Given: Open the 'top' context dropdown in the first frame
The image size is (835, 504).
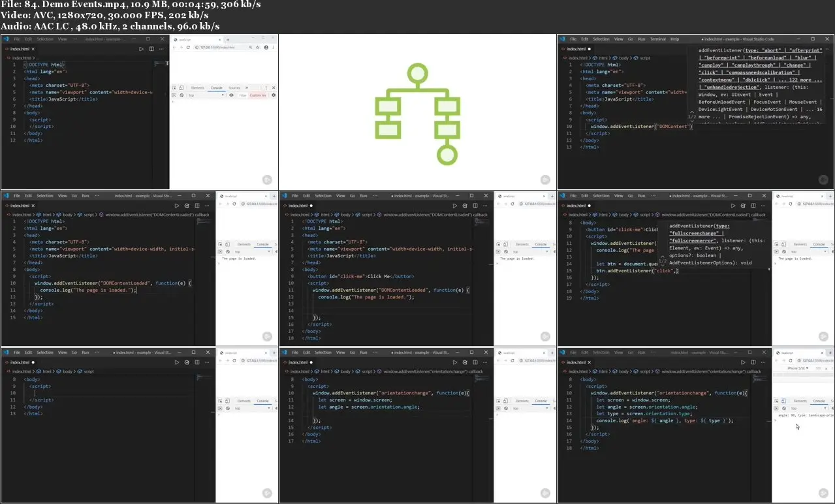Looking at the screenshot, I should 204,95.
